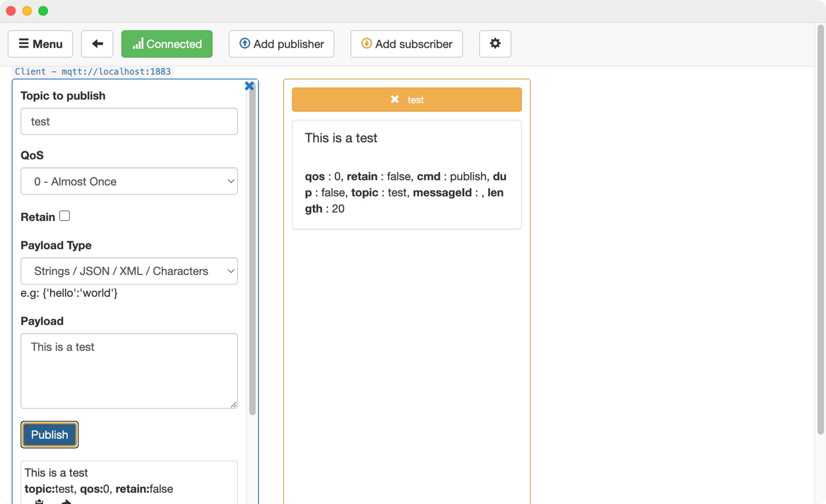Click inside the Payload text area

(x=129, y=369)
